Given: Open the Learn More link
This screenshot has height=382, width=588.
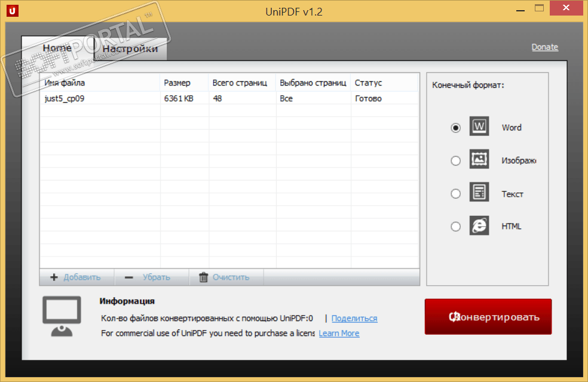Looking at the screenshot, I should click(339, 333).
